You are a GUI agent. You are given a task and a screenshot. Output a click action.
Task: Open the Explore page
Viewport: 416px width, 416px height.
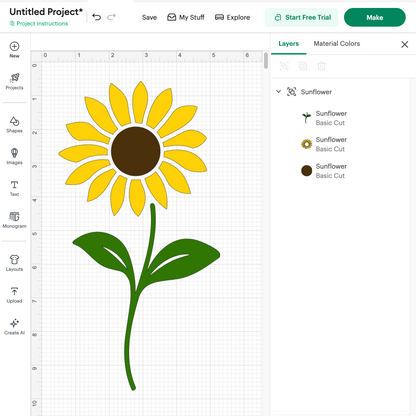(232, 17)
